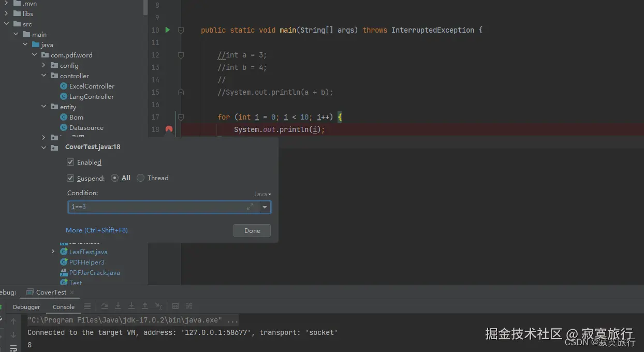This screenshot has width=644, height=352.
Task: Collapse the method fold marker on line 10
Action: (181, 30)
